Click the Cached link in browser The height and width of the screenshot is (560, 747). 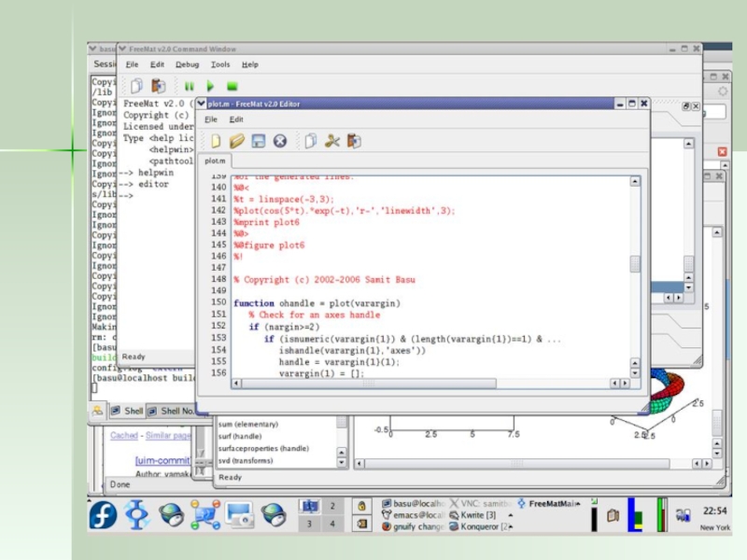(123, 435)
